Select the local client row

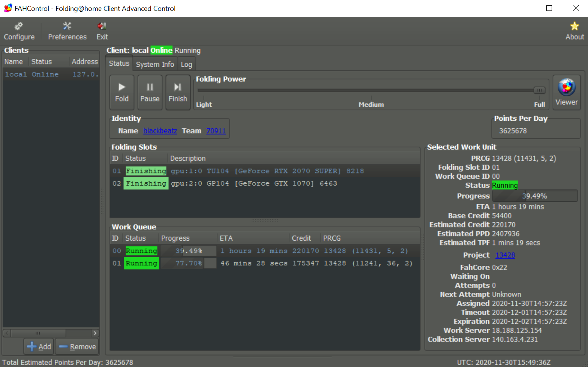51,74
